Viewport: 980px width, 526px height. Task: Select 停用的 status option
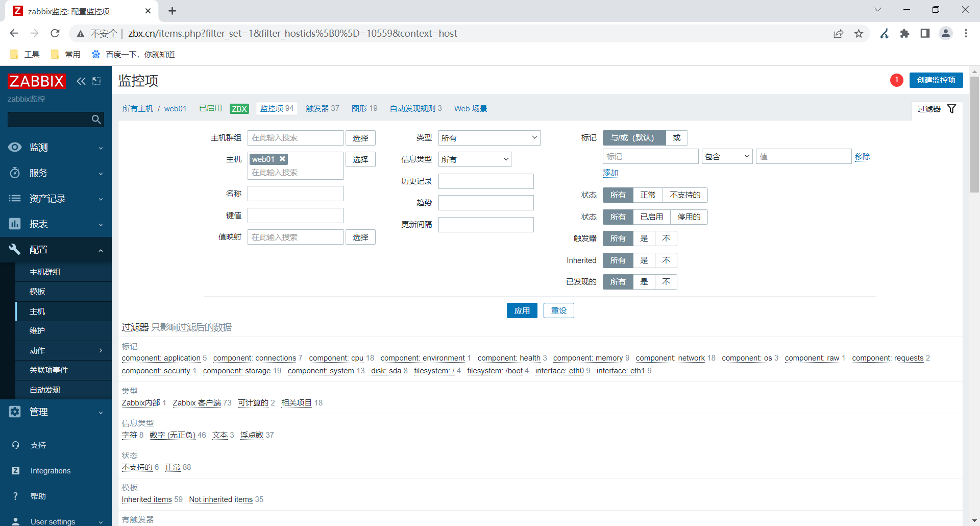pyautogui.click(x=689, y=217)
